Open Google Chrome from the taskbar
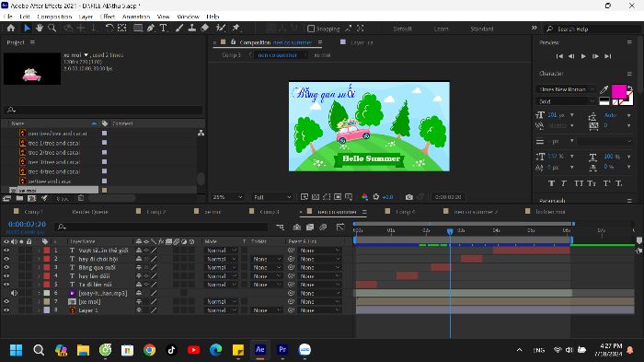This screenshot has width=644, height=362. coord(149,350)
